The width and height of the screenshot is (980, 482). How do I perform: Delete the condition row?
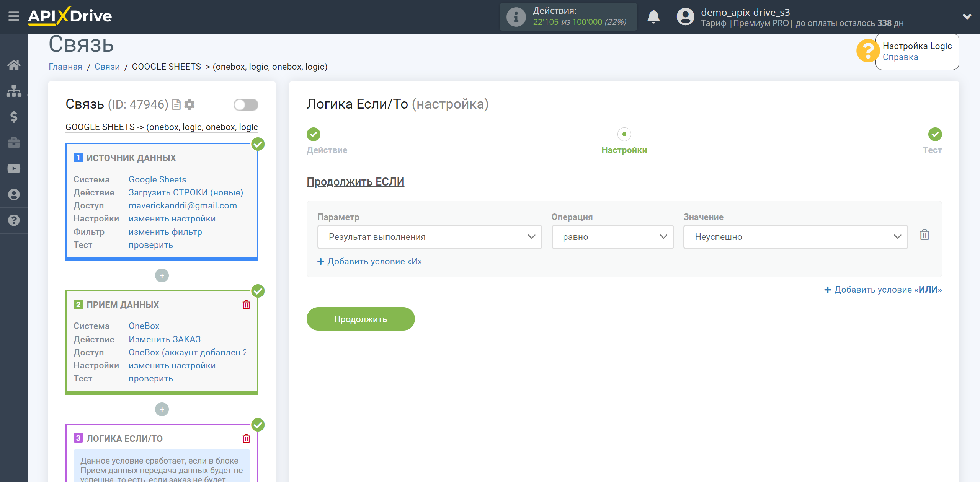924,235
